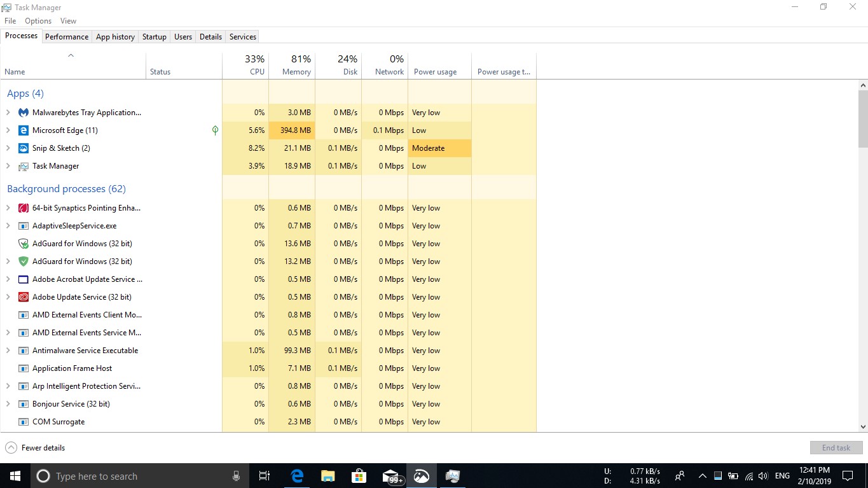The height and width of the screenshot is (488, 868).
Task: Switch to the Users tab
Action: click(x=183, y=37)
